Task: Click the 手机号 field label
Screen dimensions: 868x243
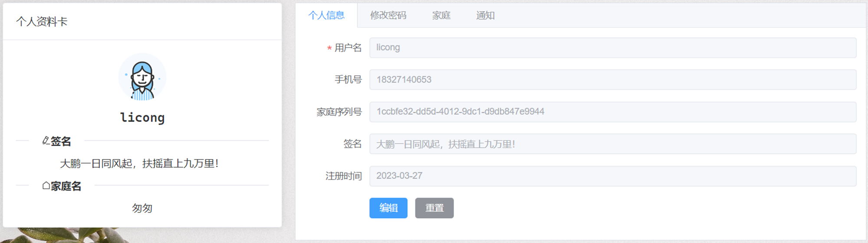Action: 348,80
